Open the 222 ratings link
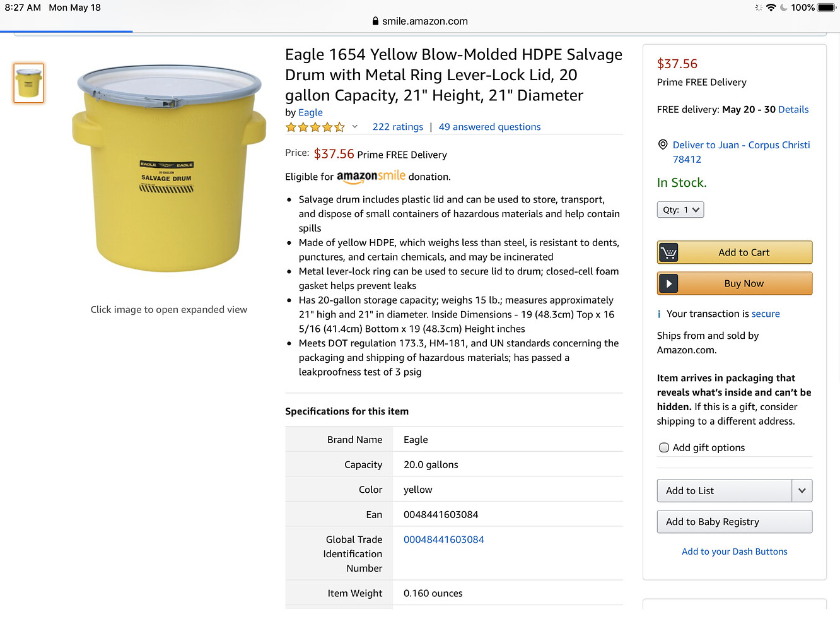 click(x=398, y=127)
